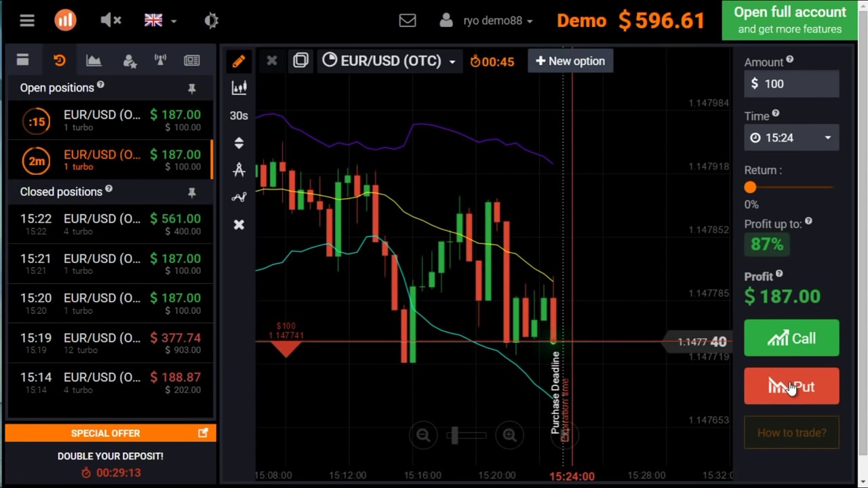Click the Return slider handle
Viewport: 868px width, 488px height.
750,187
